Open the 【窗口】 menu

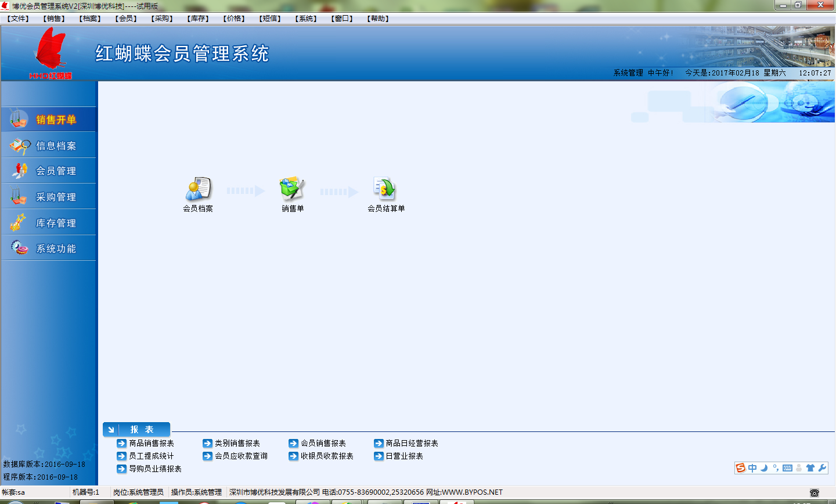(342, 19)
